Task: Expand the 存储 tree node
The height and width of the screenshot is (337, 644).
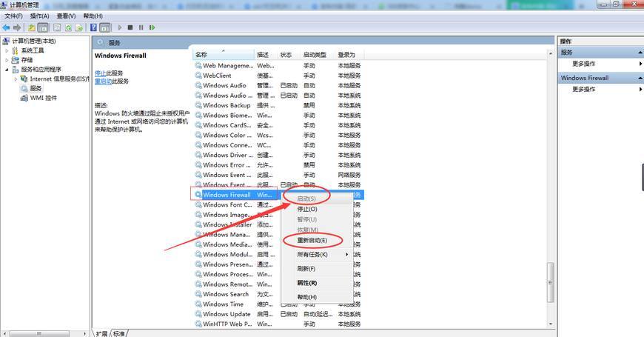Action: click(7, 59)
